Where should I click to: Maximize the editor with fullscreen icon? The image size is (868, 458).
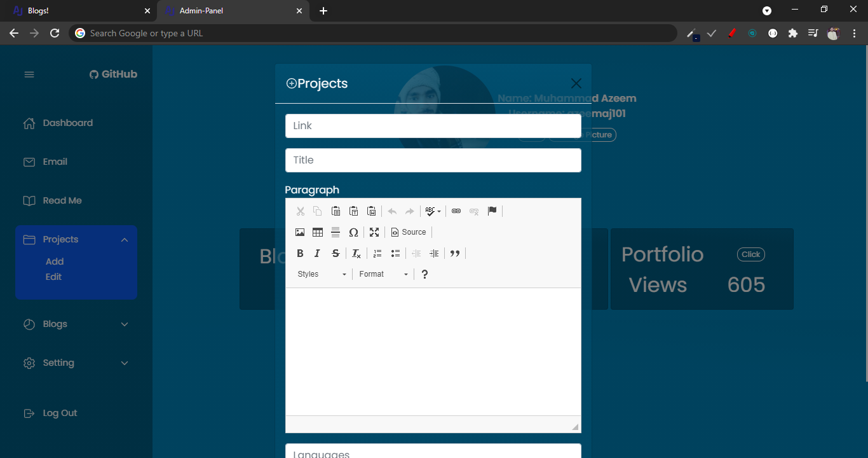point(374,232)
